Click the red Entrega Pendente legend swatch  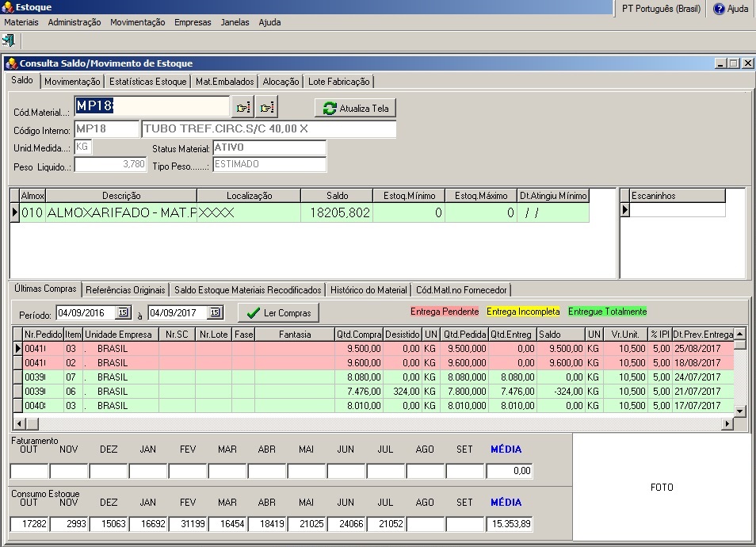pos(445,312)
